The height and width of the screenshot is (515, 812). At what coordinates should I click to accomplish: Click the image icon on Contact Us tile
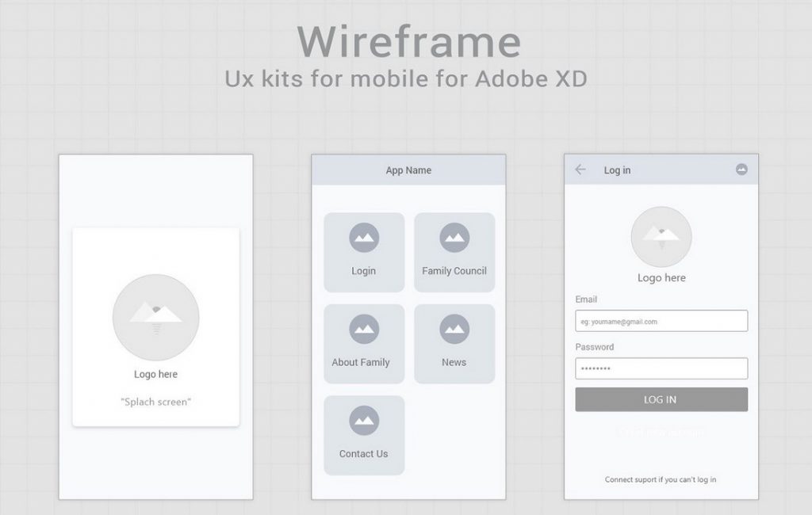click(x=364, y=420)
